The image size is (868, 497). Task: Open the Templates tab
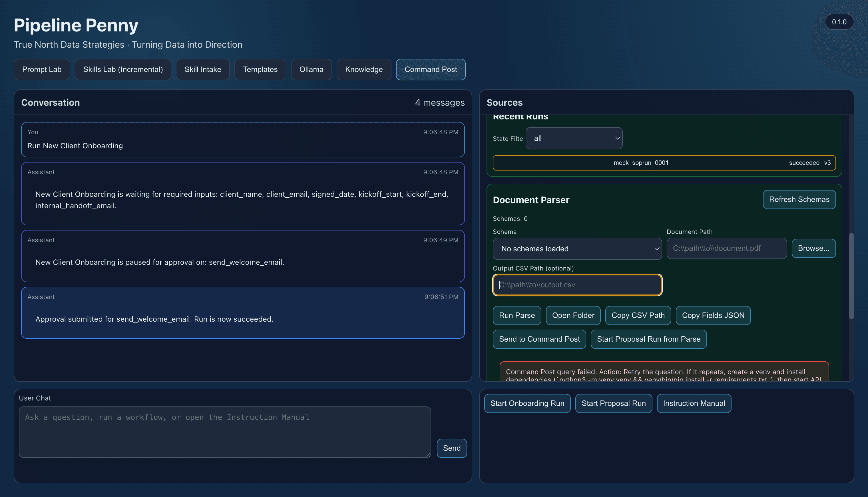click(x=260, y=69)
